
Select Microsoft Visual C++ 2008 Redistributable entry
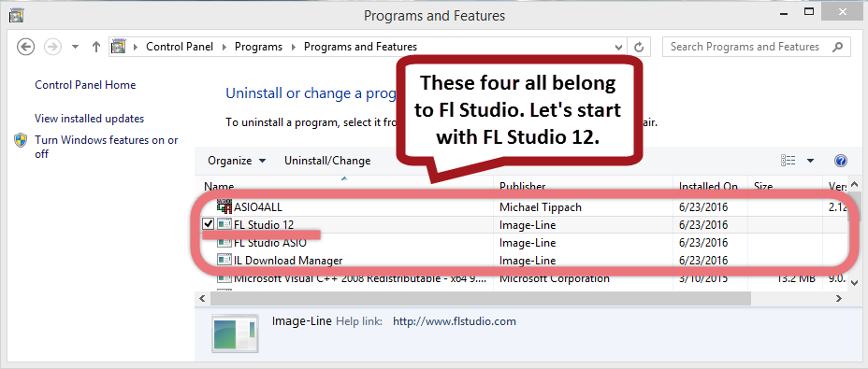(360, 278)
